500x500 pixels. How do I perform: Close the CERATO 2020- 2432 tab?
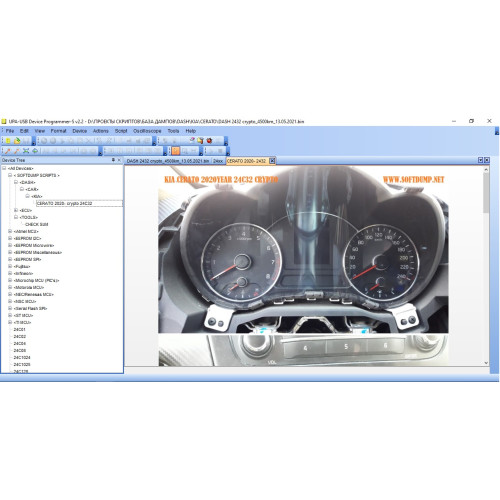click(272, 161)
